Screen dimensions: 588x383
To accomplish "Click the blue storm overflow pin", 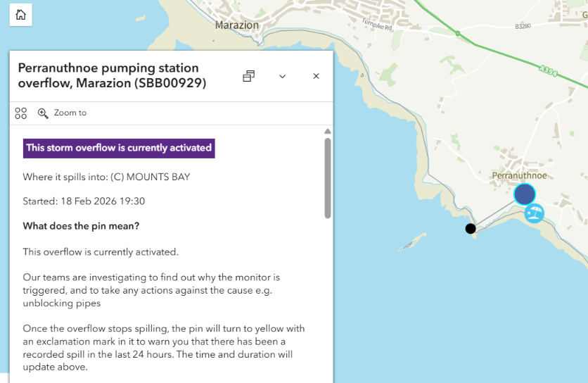I will [x=524, y=194].
